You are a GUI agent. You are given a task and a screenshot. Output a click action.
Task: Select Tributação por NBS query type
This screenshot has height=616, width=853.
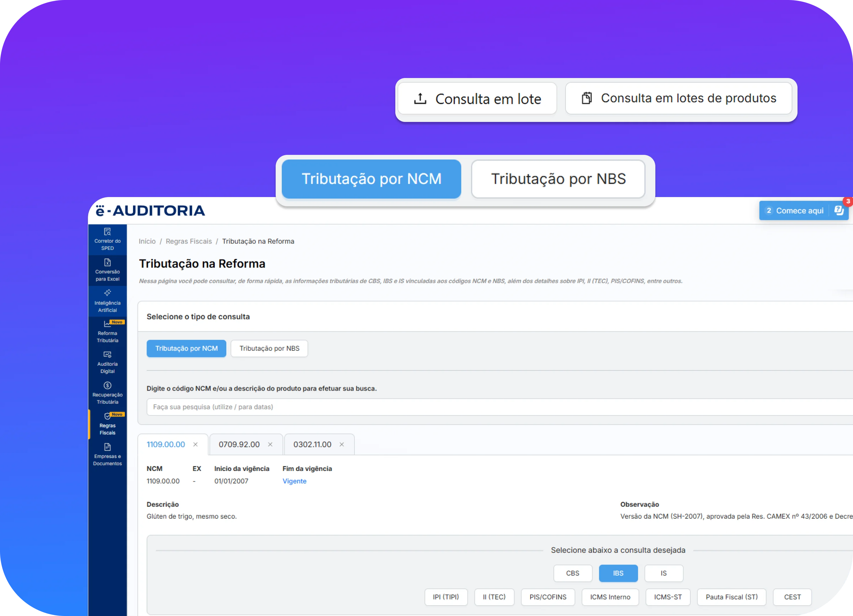pos(269,349)
